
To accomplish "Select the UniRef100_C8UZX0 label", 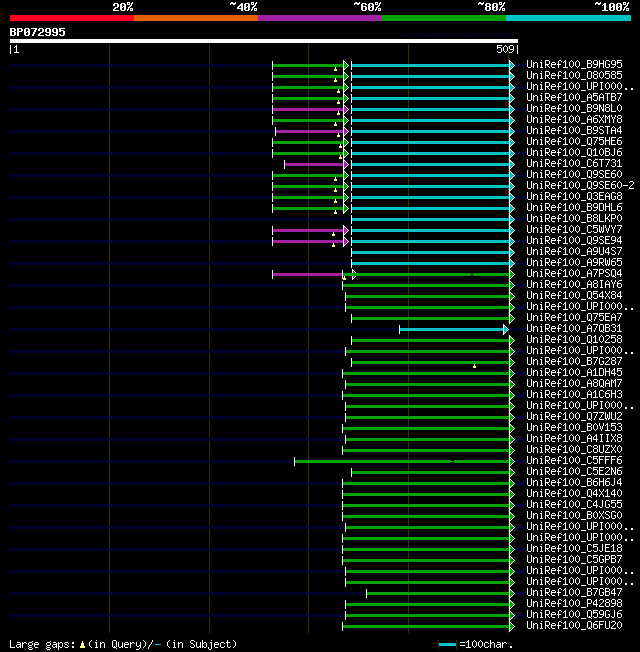I will pos(574,449).
